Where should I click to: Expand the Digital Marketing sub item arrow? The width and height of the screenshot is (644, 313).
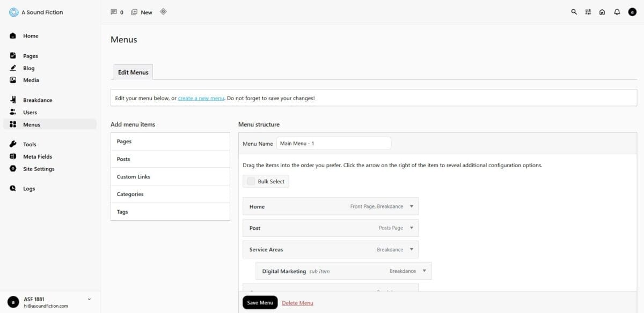[425, 271]
